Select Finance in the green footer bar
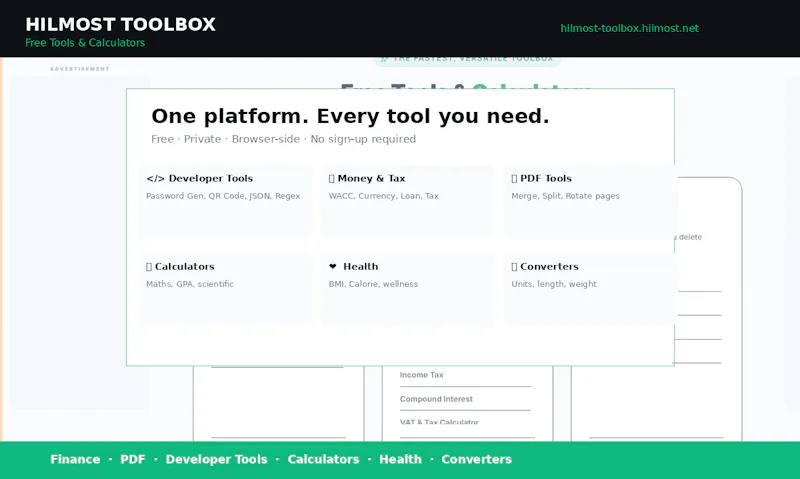The width and height of the screenshot is (800, 479). (75, 459)
